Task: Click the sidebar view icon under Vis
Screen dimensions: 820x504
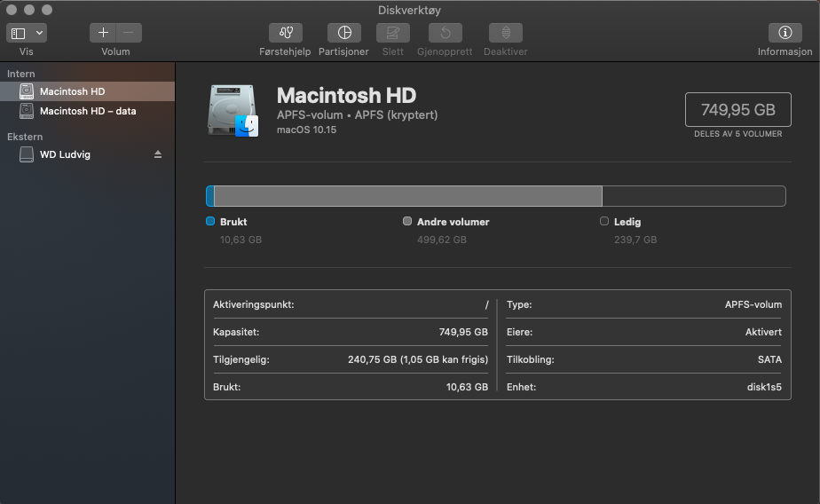Action: 19,33
